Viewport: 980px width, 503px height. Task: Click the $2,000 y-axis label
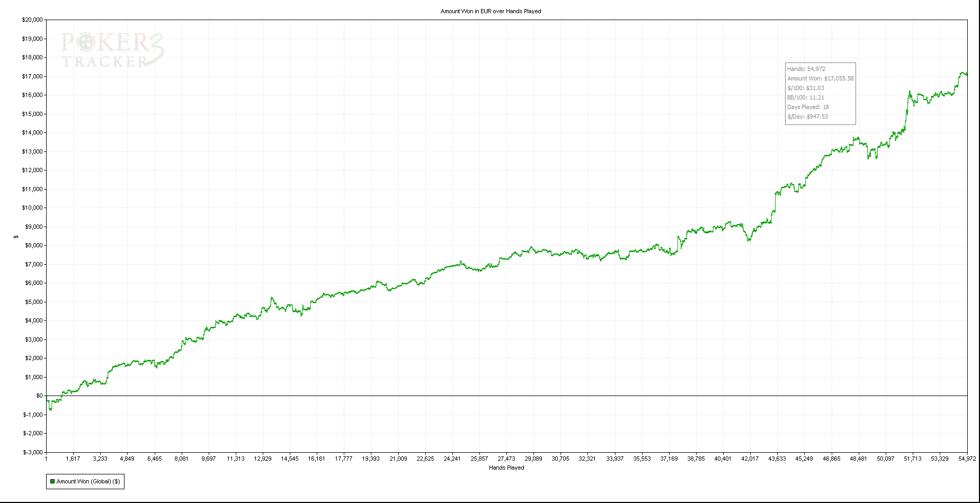[x=34, y=358]
